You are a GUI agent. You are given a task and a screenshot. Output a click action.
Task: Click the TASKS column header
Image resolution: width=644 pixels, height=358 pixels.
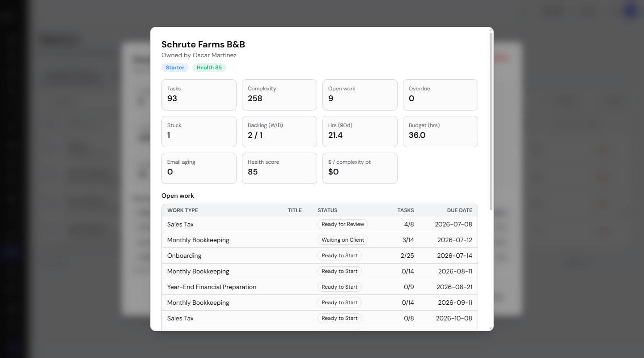[406, 210]
